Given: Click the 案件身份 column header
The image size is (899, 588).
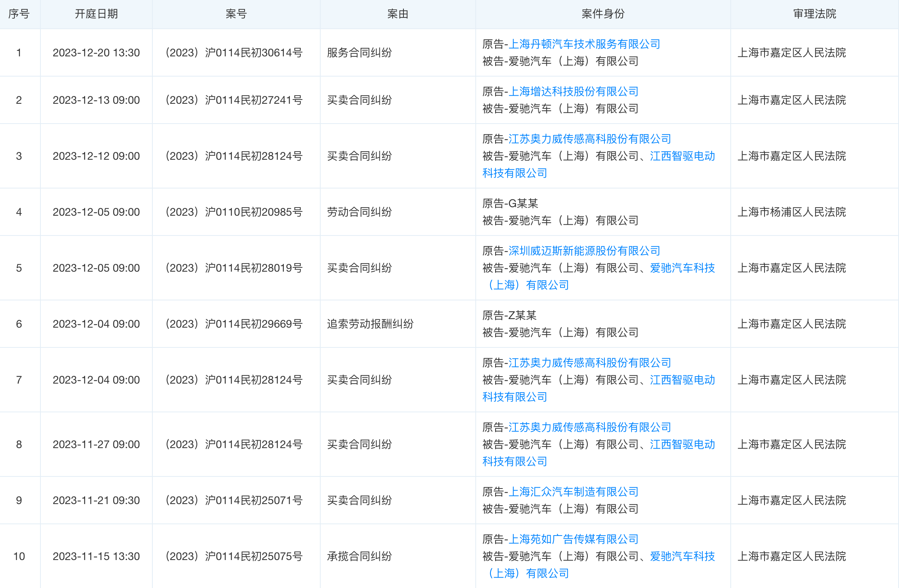Looking at the screenshot, I should click(x=603, y=14).
